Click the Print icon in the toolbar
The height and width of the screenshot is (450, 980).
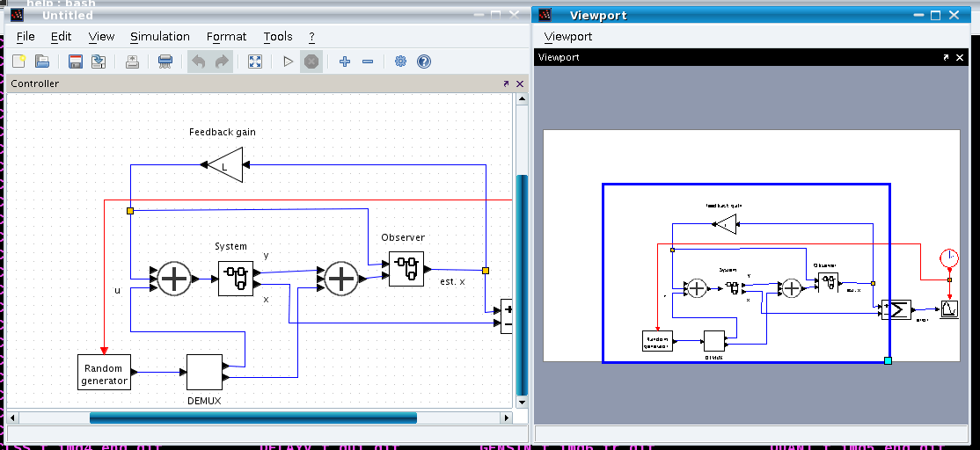132,62
